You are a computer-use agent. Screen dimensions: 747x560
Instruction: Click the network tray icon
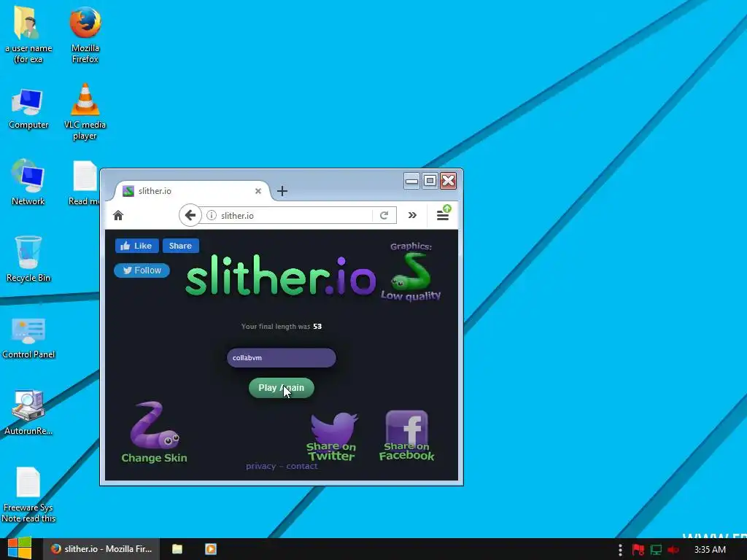pyautogui.click(x=656, y=550)
